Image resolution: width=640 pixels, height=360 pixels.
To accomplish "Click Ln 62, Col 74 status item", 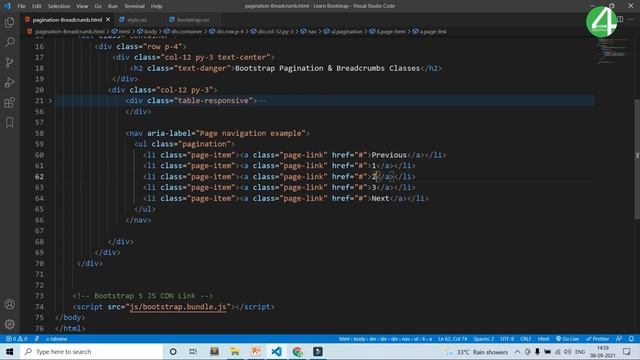I will (x=452, y=339).
